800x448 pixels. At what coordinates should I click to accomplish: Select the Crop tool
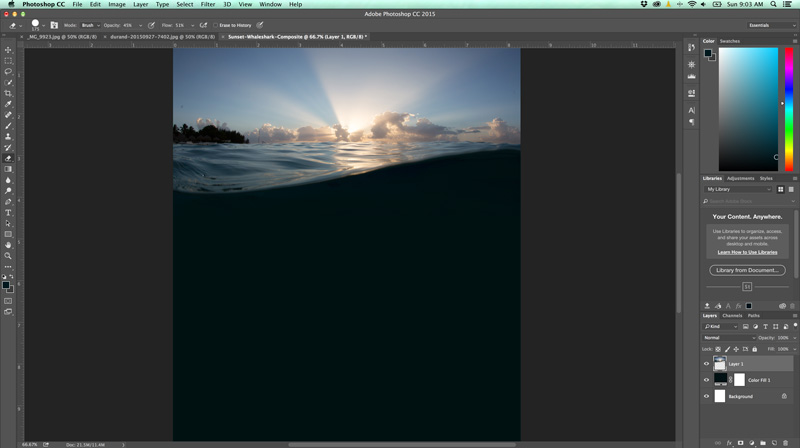pos(8,93)
